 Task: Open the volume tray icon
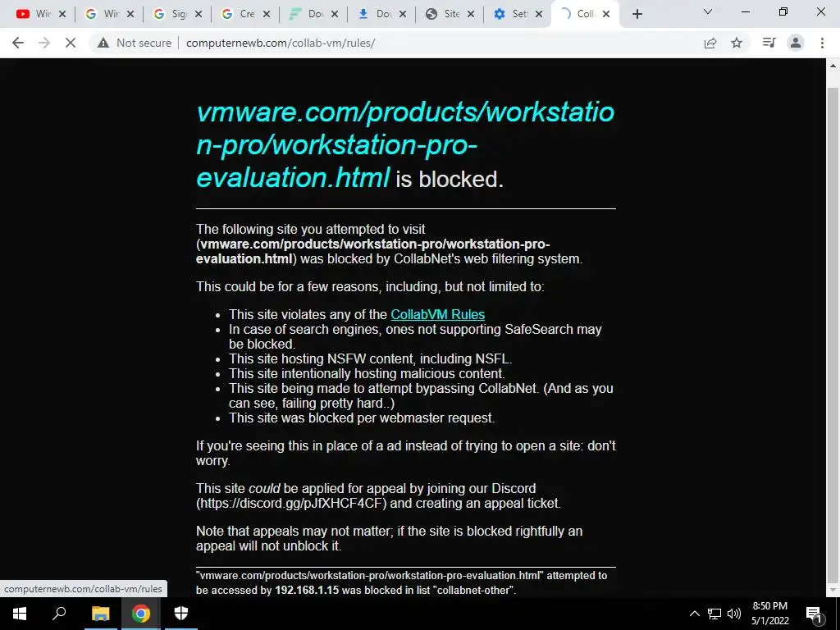click(734, 614)
